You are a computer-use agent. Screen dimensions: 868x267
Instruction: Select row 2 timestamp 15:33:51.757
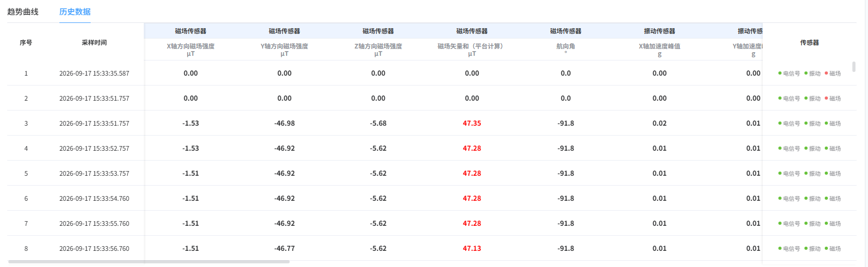click(x=94, y=99)
